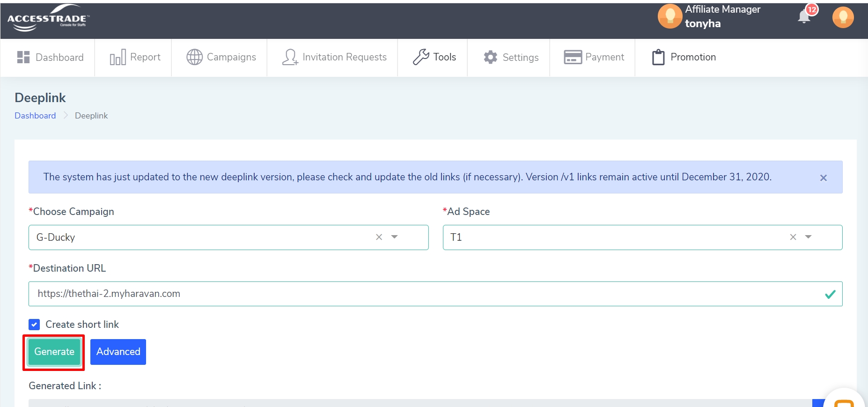Open Invitation Requests page
The image size is (868, 407).
[x=334, y=57]
